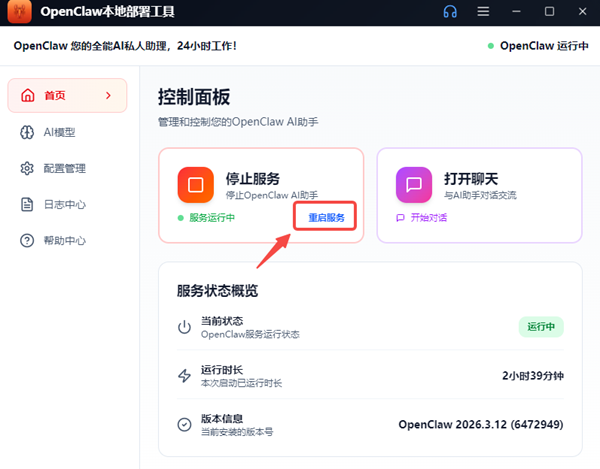Open the 帮助中心 sidebar page
600x469 pixels.
[x=67, y=241]
